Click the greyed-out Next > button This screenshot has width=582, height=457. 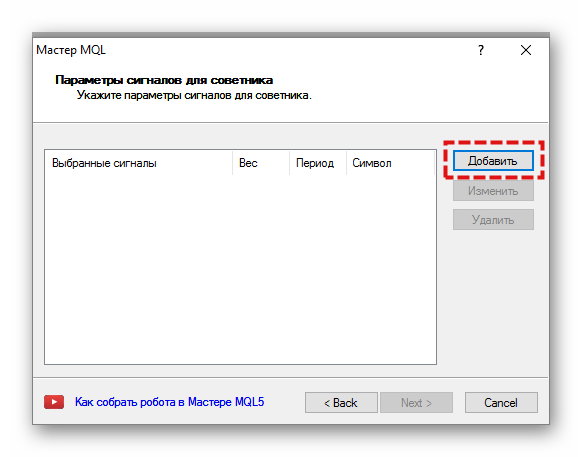(x=416, y=402)
